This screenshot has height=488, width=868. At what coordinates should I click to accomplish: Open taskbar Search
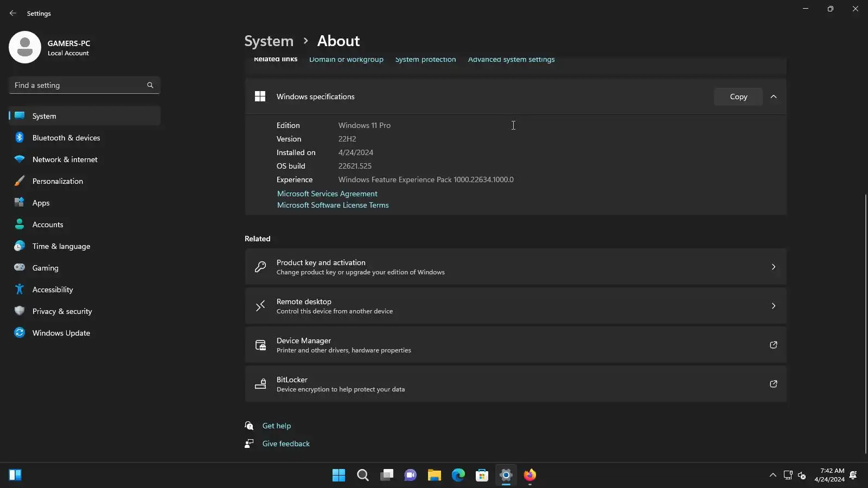(363, 475)
